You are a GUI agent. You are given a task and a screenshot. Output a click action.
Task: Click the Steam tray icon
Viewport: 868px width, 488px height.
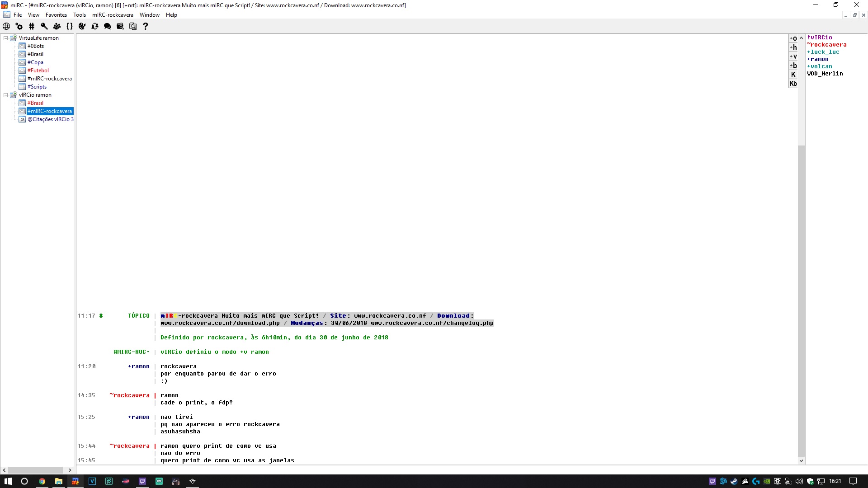pos(734,481)
